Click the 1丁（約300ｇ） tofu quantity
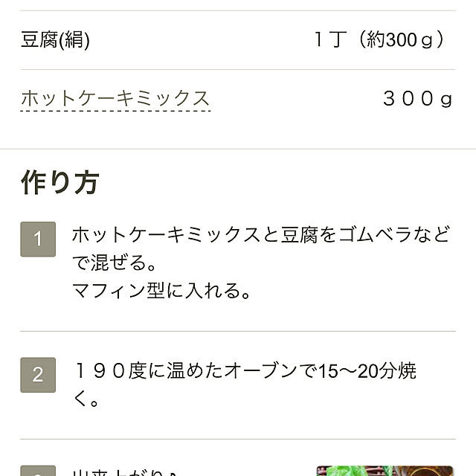 [x=379, y=39]
